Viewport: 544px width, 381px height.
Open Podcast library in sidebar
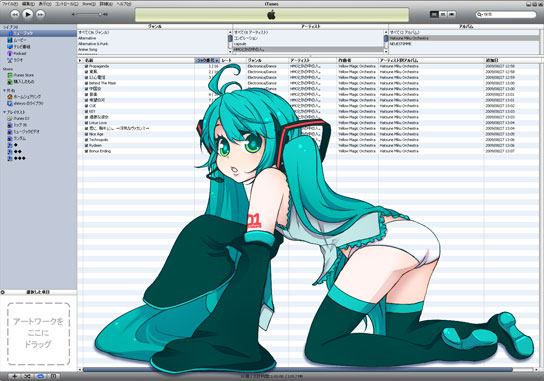click(x=38, y=53)
